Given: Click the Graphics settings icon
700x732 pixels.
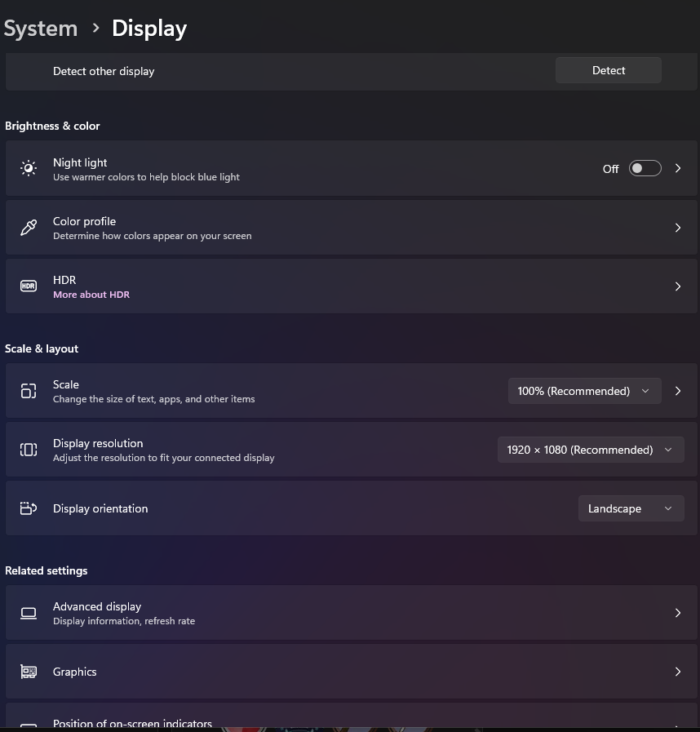Looking at the screenshot, I should click(29, 672).
